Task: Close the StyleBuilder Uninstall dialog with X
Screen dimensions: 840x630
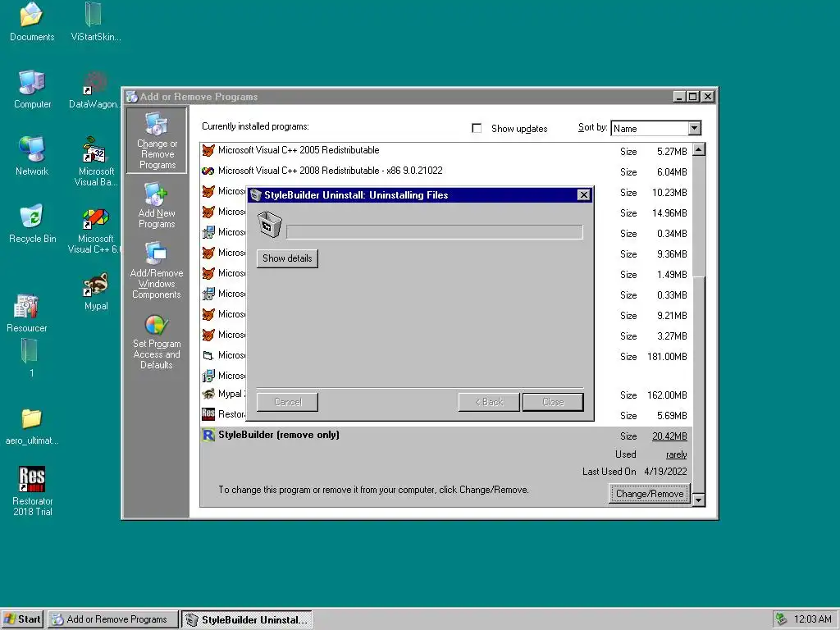Action: click(x=584, y=195)
